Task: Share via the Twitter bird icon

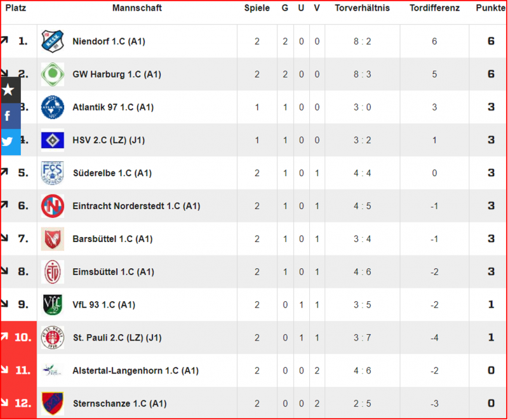Action: 10,142
